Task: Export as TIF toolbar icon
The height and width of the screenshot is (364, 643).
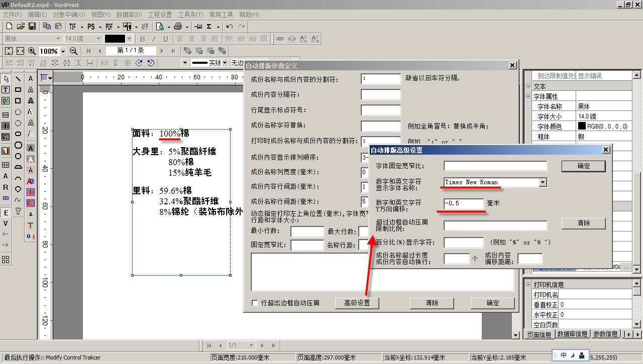Action: [x=73, y=27]
